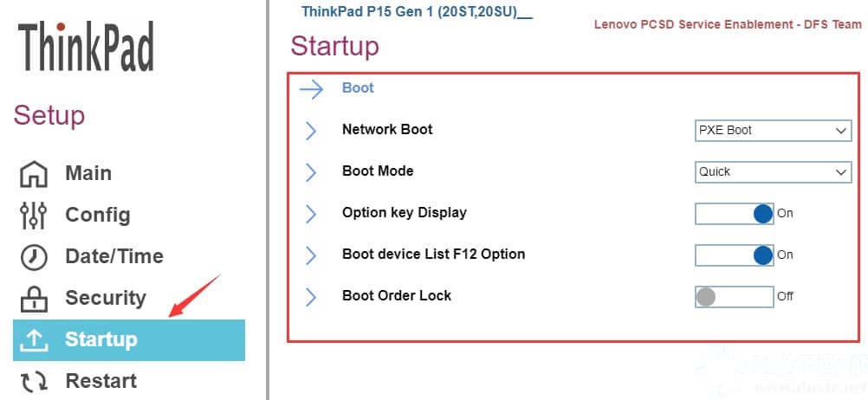
Task: Click the Date/Time clock icon
Action: click(x=34, y=257)
